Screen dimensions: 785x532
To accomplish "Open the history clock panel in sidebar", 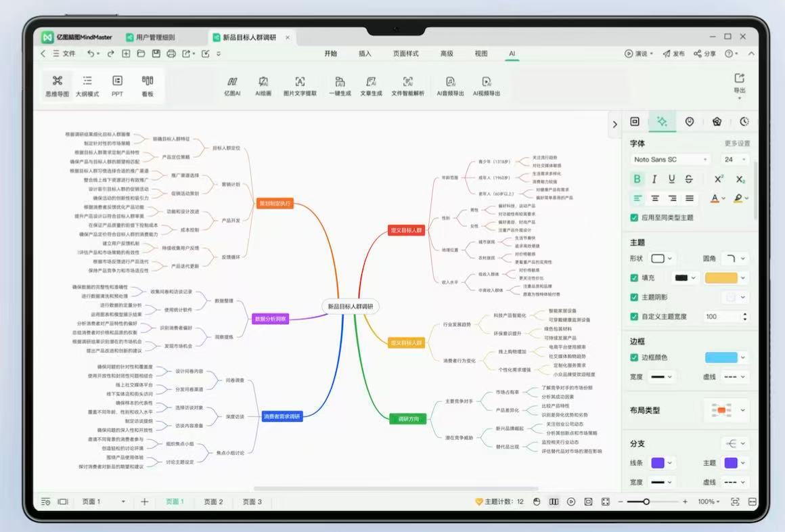I will click(744, 121).
